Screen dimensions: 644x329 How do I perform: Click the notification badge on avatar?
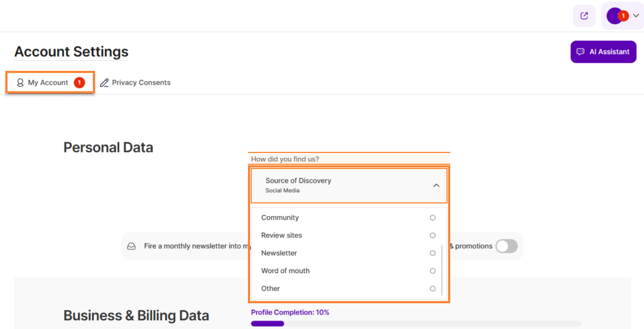(x=623, y=16)
